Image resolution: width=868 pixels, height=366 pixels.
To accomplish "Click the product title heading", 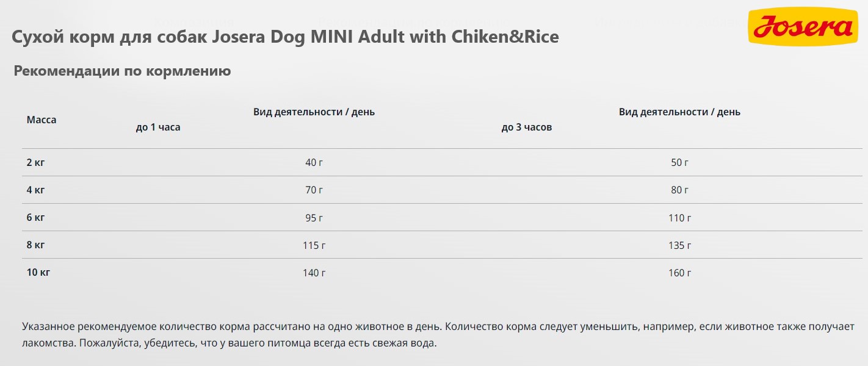I will tap(285, 37).
